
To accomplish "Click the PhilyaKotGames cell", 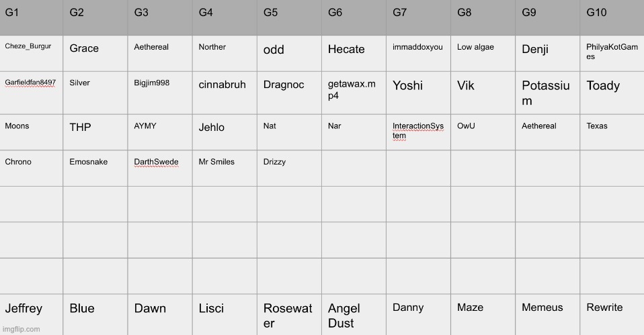I will (x=612, y=53).
